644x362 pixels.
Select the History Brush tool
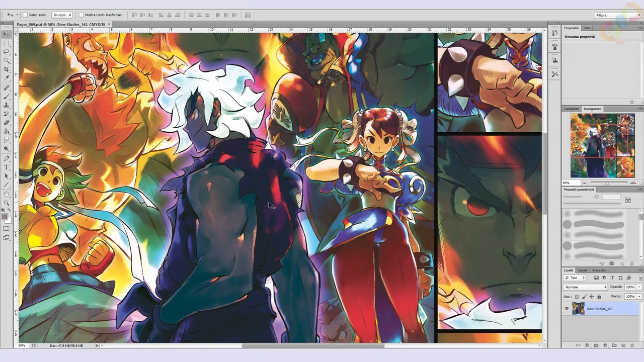[7, 114]
